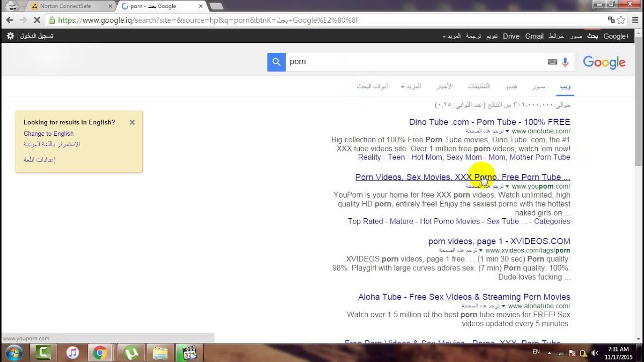This screenshot has height=362, width=644.
Task: Click the settings gear in the black bar
Action: [x=11, y=36]
